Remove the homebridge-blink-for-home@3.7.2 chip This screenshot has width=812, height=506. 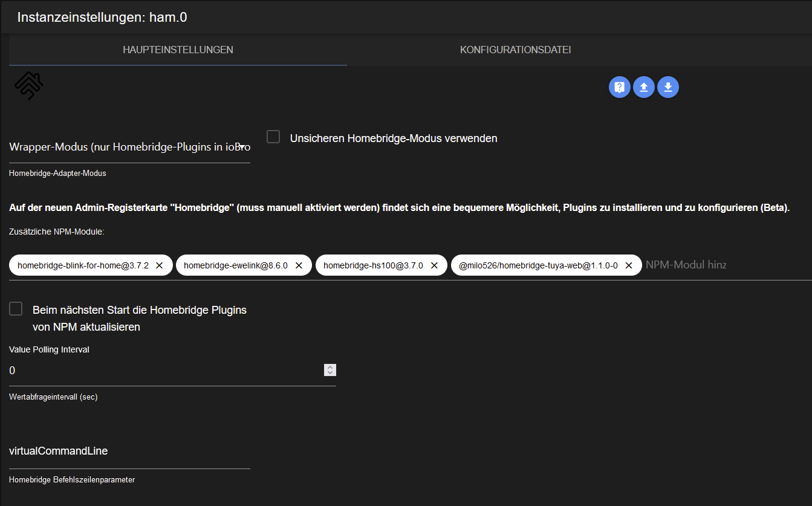tap(160, 265)
